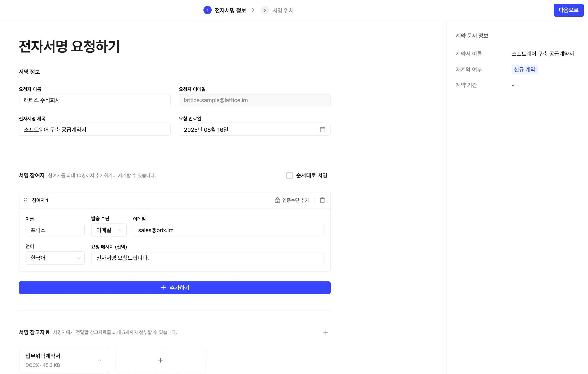Go to step 1 전자서명 정보
588x374 pixels.
coord(225,10)
